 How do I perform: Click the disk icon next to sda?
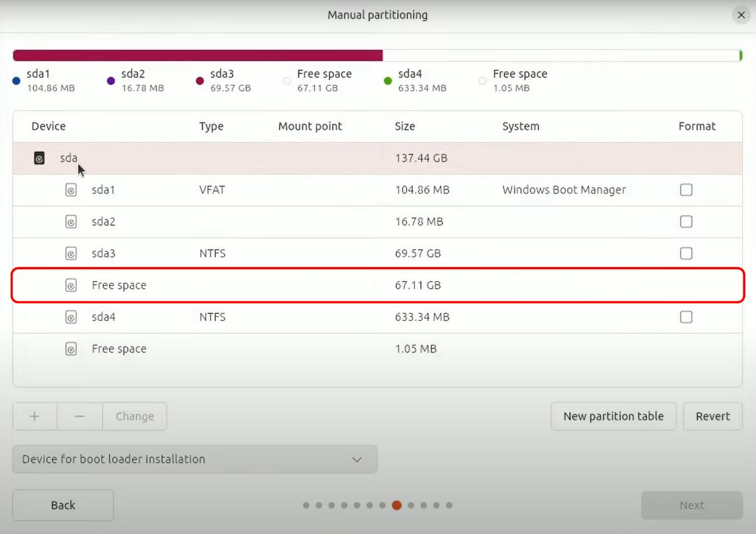point(39,158)
